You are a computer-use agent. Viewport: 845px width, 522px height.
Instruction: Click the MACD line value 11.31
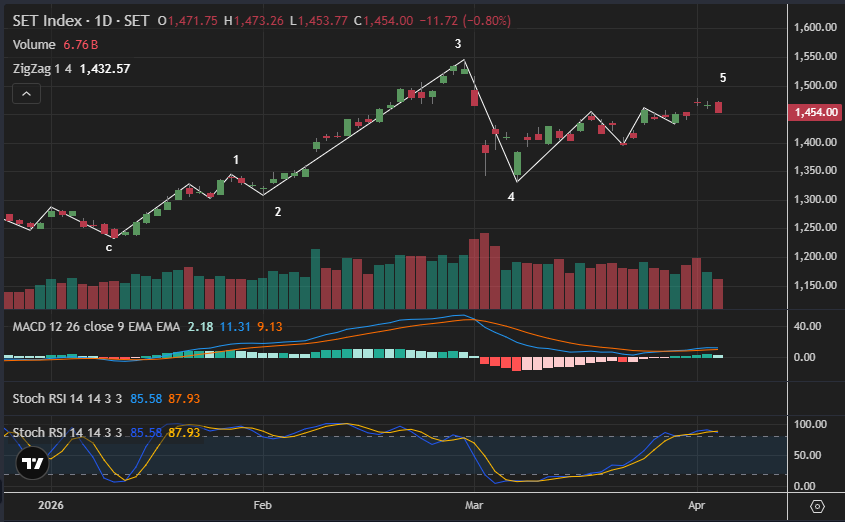click(235, 327)
